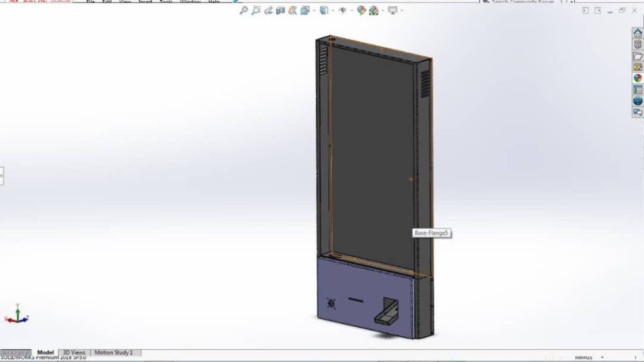This screenshot has height=362, width=644.
Task: Expand the View Settings dropdown arrow
Action: click(402, 11)
